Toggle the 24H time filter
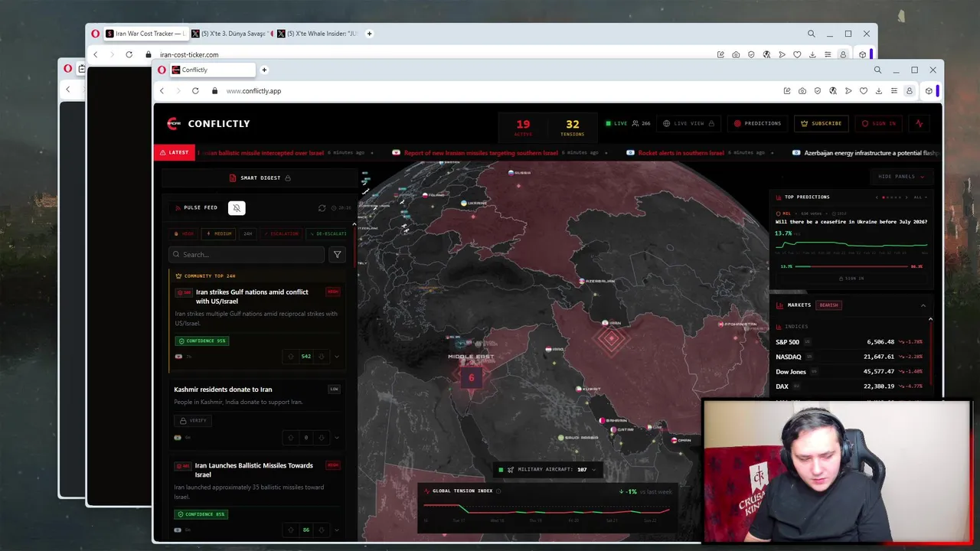Screen dimensions: 980x551 point(248,233)
